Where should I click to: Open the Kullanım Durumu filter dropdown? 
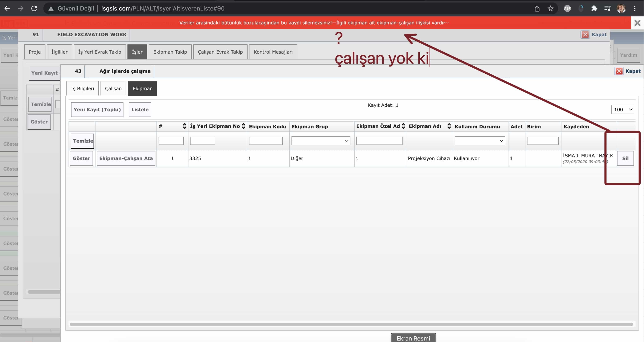pos(480,141)
